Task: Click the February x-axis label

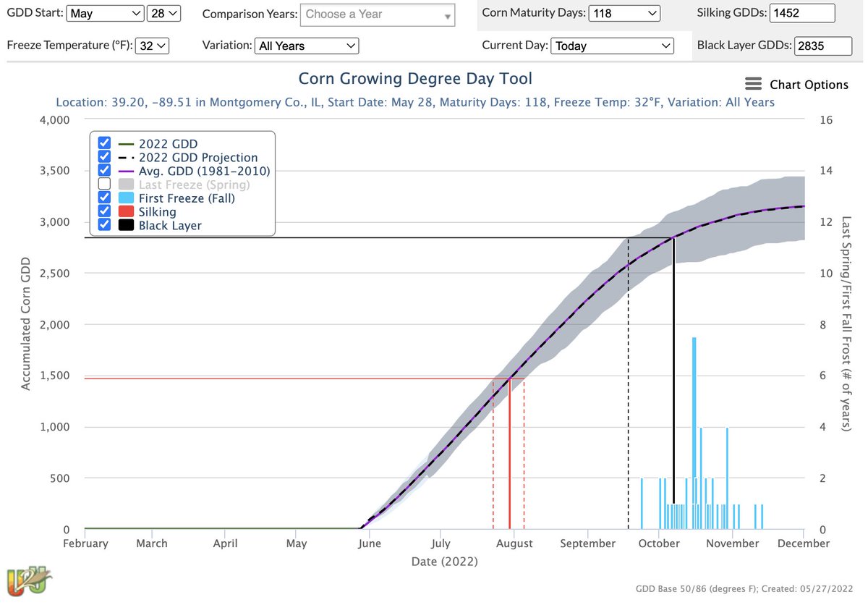Action: 85,543
